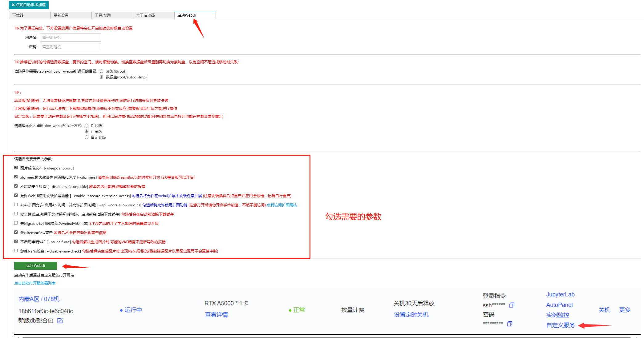Enable 安全模式启动 checkbox

(16, 213)
